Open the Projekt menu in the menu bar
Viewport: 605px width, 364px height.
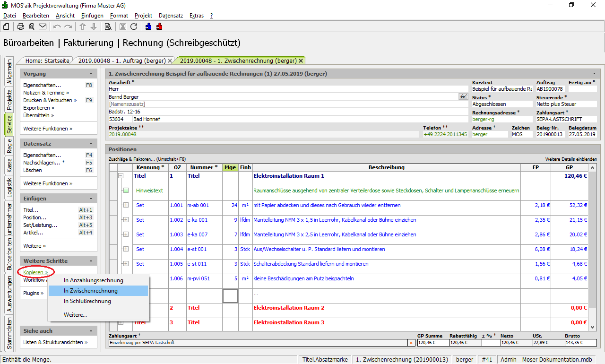pos(143,16)
